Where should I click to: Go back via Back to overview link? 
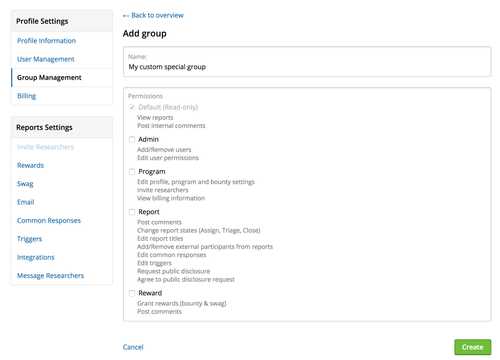coord(153,15)
